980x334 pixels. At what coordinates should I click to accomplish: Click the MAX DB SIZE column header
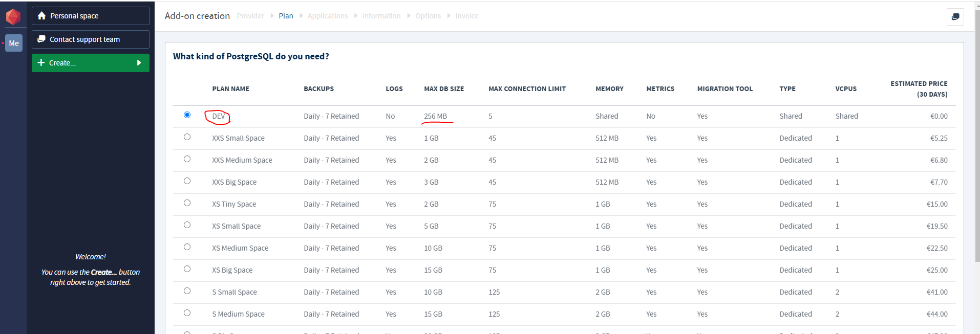pos(444,88)
